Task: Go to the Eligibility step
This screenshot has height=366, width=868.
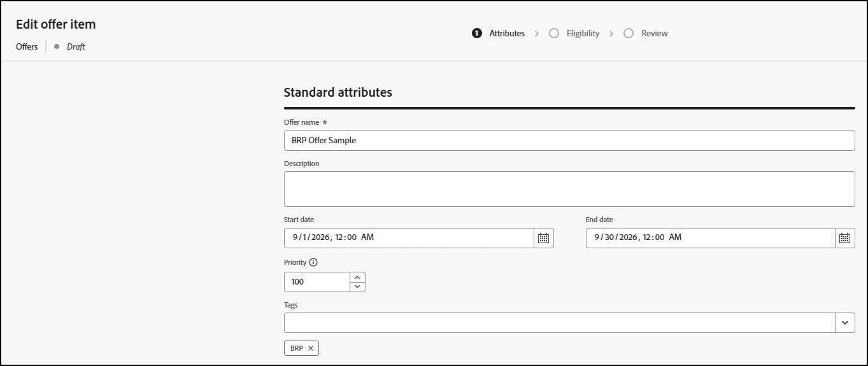Action: point(574,33)
